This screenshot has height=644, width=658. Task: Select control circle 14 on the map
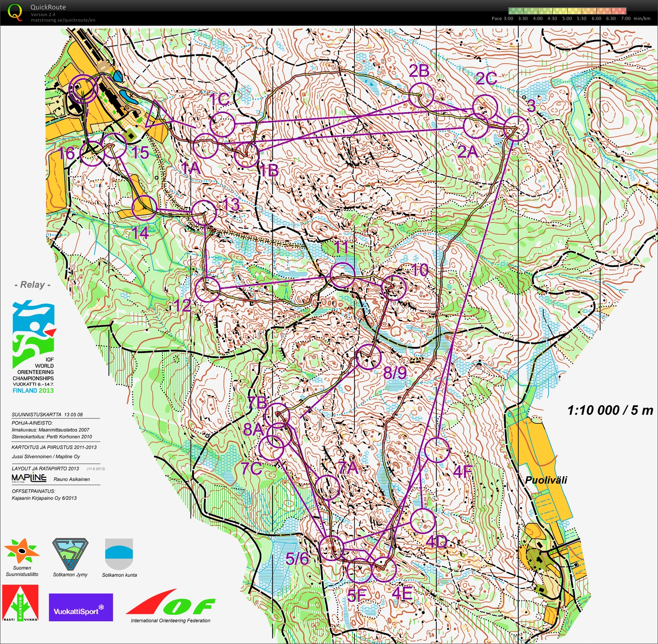point(144,208)
